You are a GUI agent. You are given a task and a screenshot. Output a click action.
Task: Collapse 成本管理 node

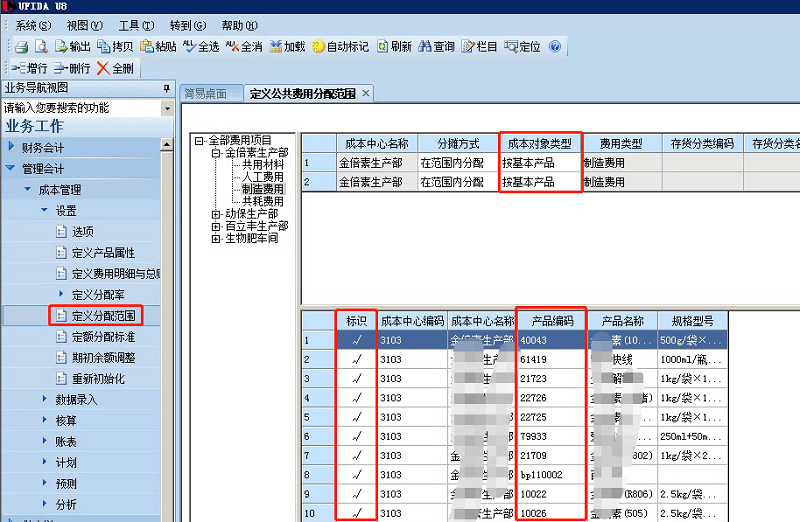[28, 189]
